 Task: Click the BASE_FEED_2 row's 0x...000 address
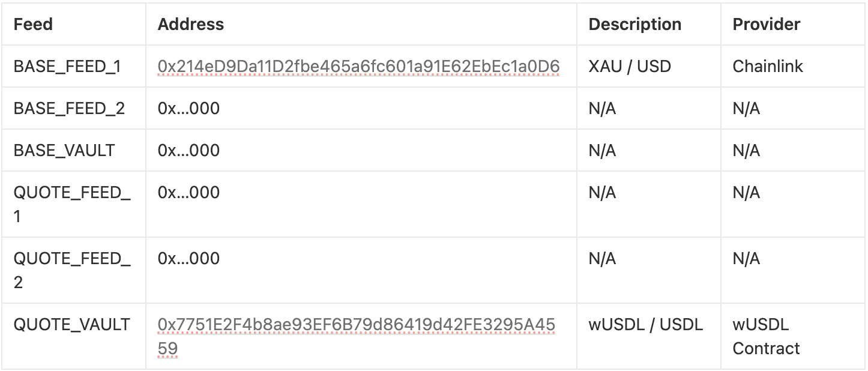pyautogui.click(x=188, y=109)
